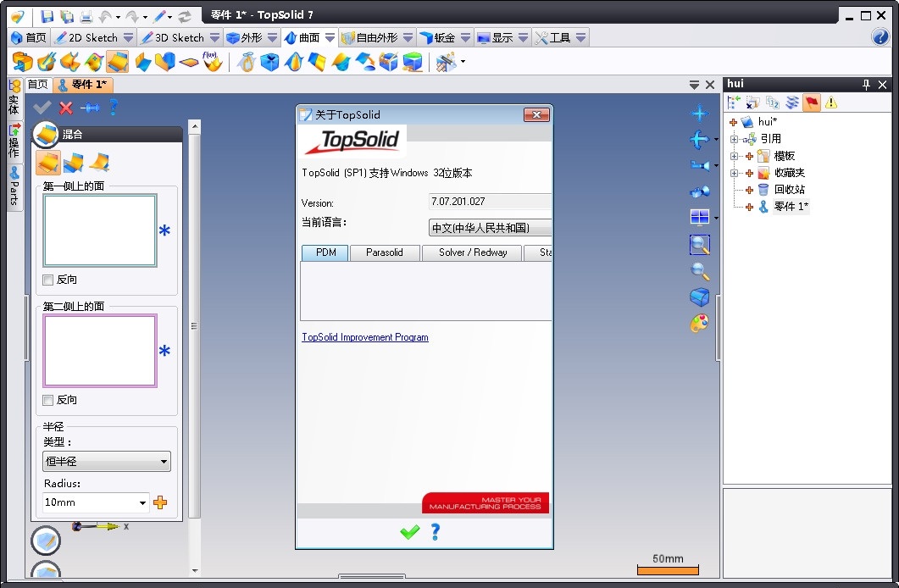Viewport: 899px width, 588px height.
Task: Open the 外形 menu tab
Action: point(245,38)
